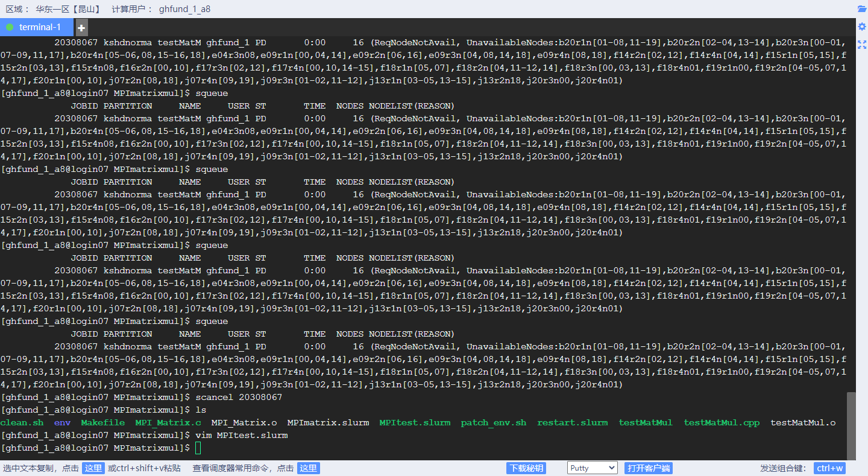The image size is (868, 476).
Task: Click the MPI_Matrix.c file name
Action: [x=168, y=422]
